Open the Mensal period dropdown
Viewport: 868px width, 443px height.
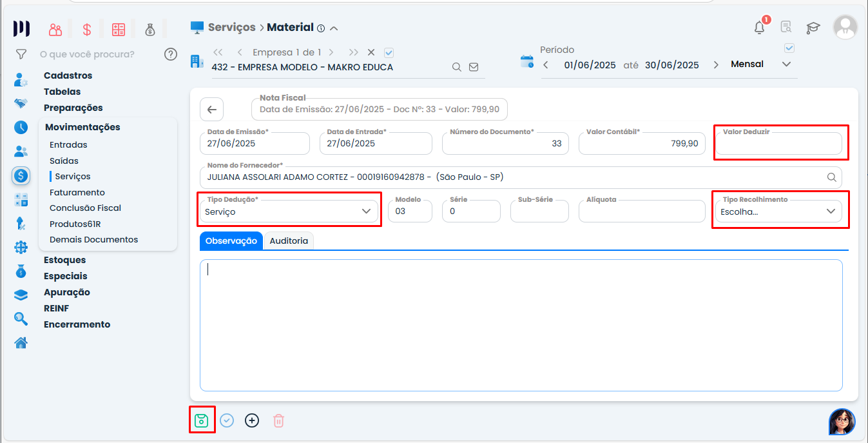786,64
